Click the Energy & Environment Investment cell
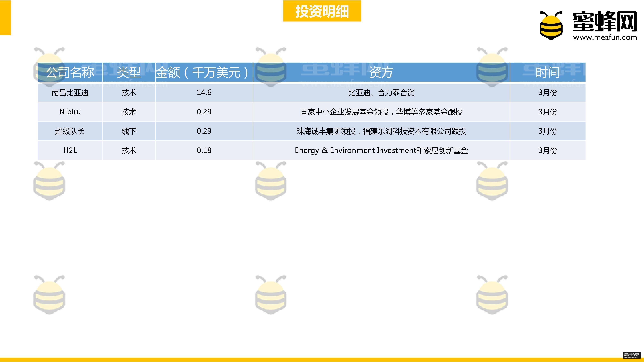Image resolution: width=644 pixels, height=362 pixels. [381, 150]
